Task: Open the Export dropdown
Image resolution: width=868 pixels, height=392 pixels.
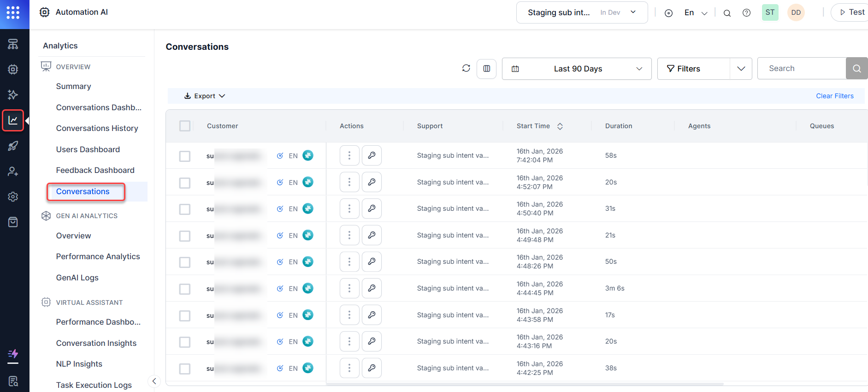Action: point(205,96)
